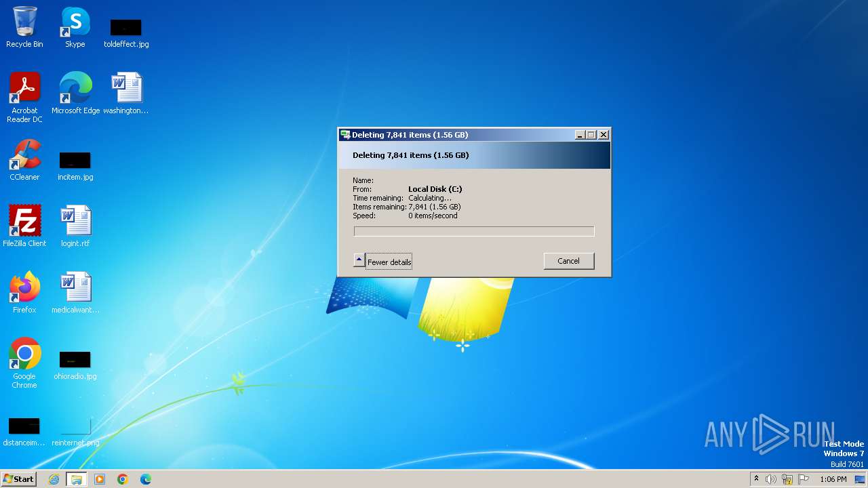Open the Recycle Bin desktop icon
The height and width of the screenshot is (488, 868).
[24, 27]
